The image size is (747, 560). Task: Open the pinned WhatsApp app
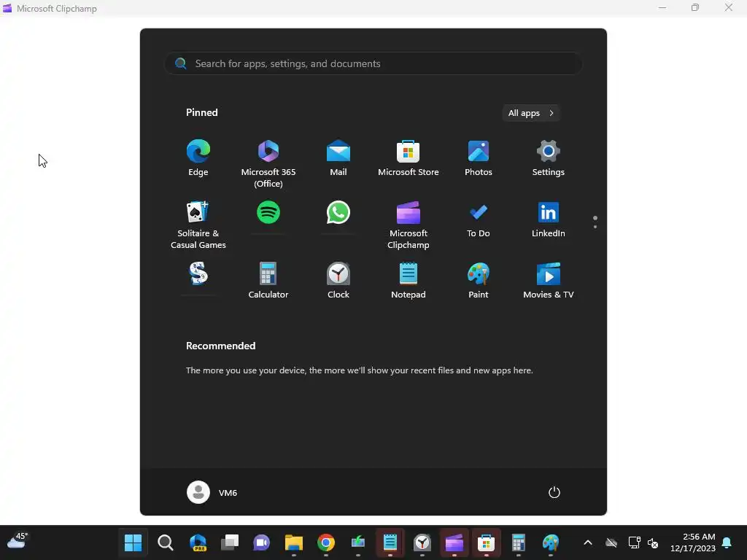[x=338, y=212]
